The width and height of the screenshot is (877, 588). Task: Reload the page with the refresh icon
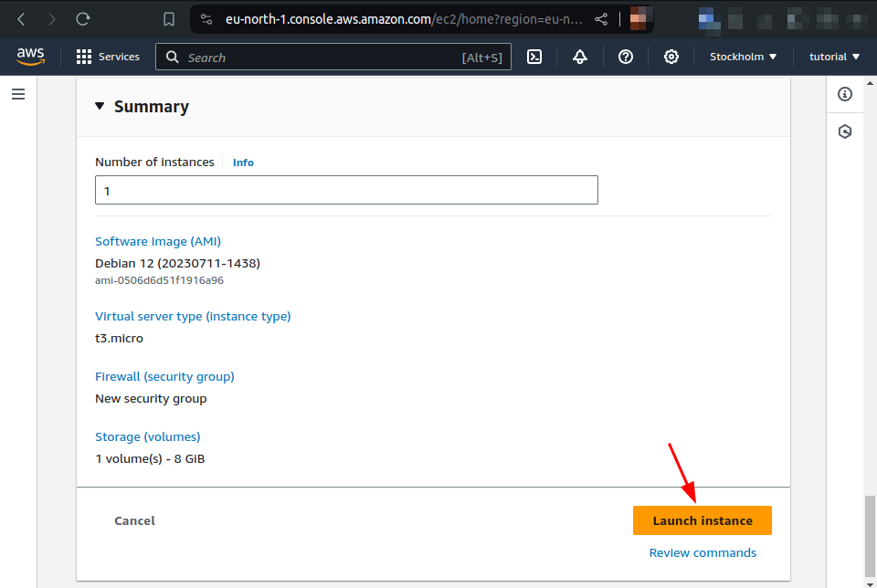pyautogui.click(x=82, y=18)
